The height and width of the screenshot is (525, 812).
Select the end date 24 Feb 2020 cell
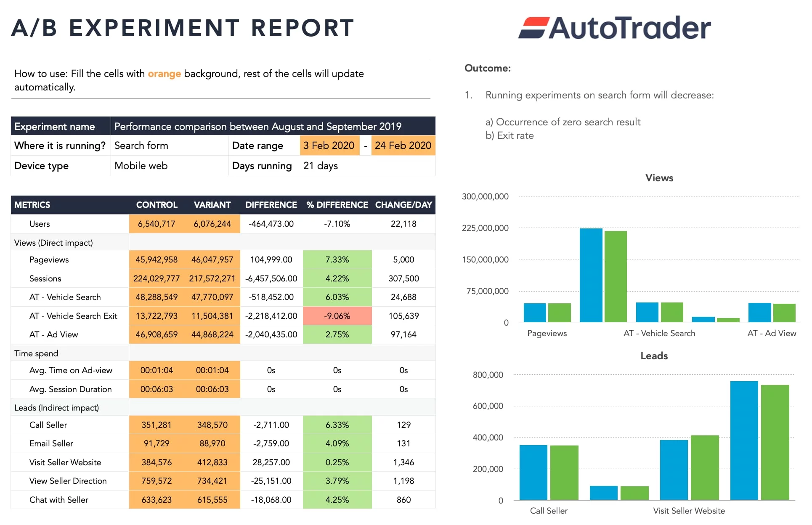tap(403, 146)
